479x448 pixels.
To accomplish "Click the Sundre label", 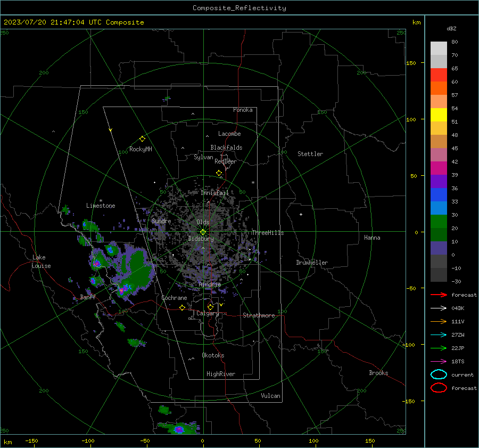I will click(161, 221).
